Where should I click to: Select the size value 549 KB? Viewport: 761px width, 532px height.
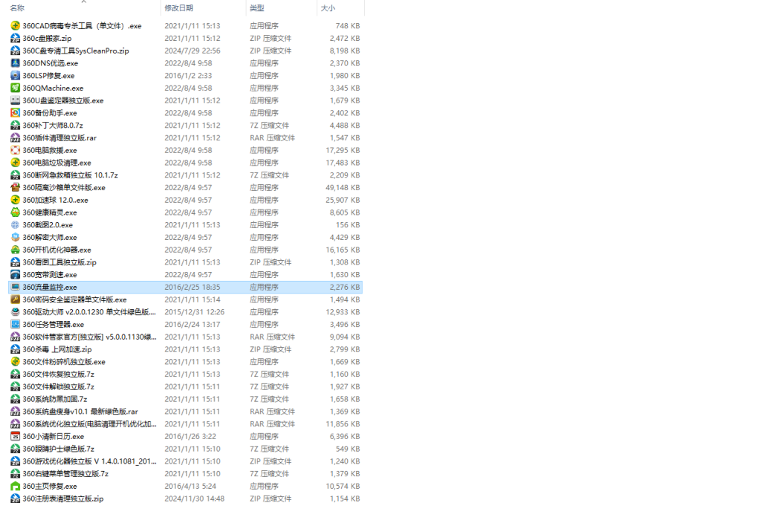(348, 449)
